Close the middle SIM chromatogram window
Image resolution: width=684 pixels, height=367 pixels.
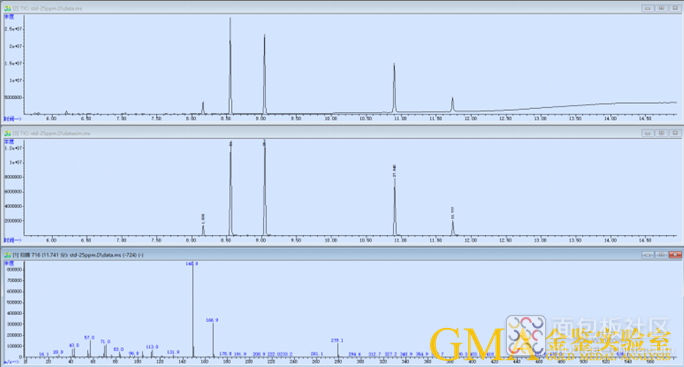click(x=675, y=133)
